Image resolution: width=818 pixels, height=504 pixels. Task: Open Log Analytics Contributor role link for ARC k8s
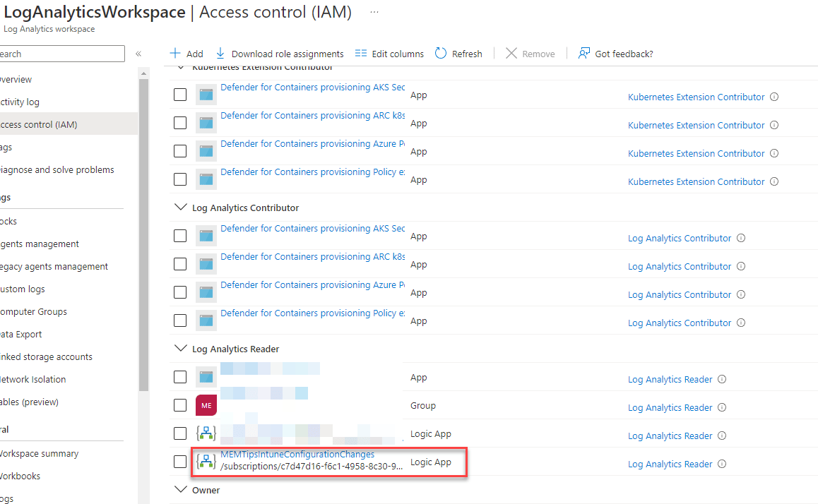point(680,266)
